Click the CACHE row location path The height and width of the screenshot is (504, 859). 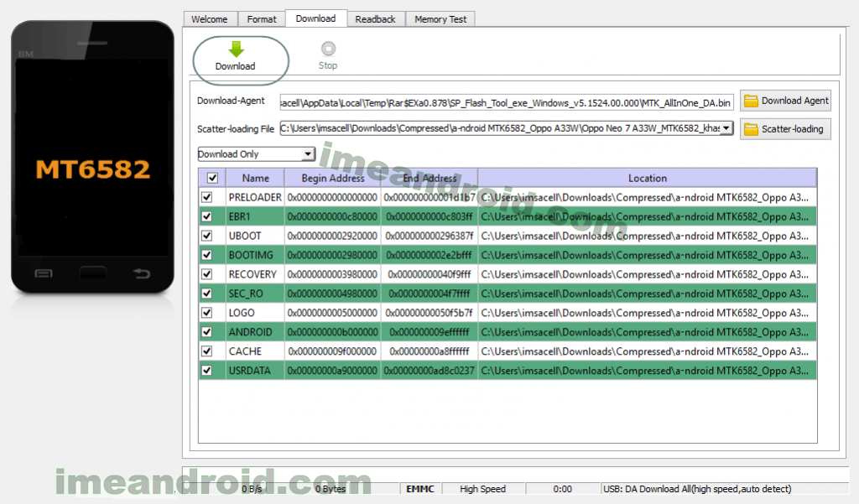647,351
